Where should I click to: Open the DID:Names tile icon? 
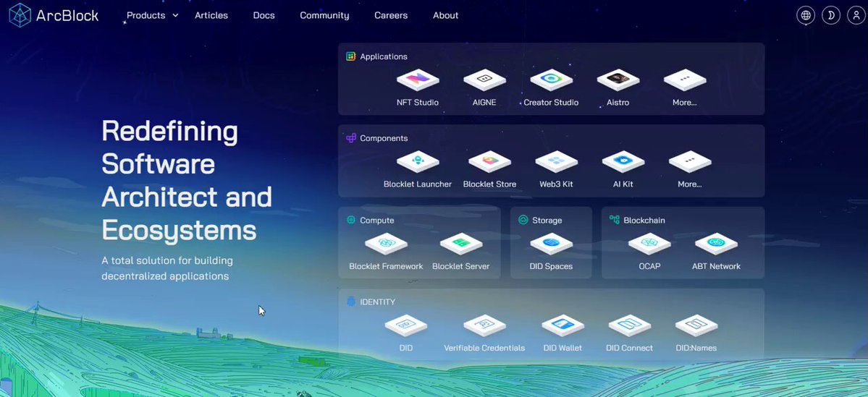tap(696, 325)
